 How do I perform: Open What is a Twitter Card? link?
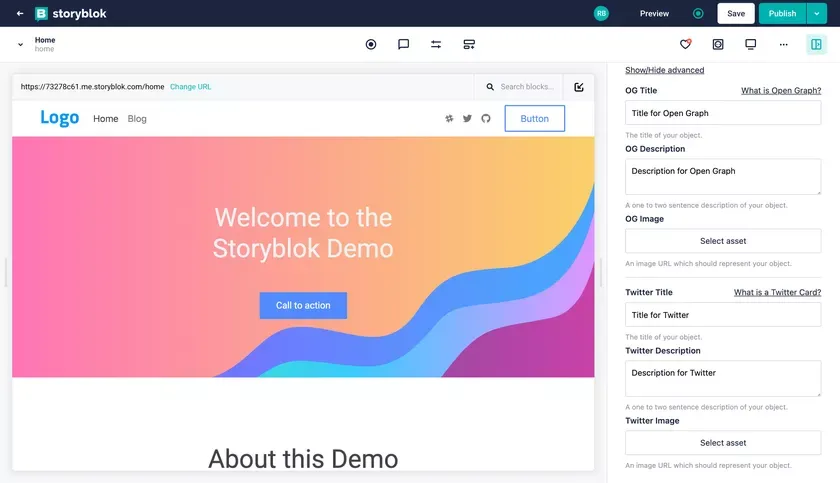tap(777, 292)
